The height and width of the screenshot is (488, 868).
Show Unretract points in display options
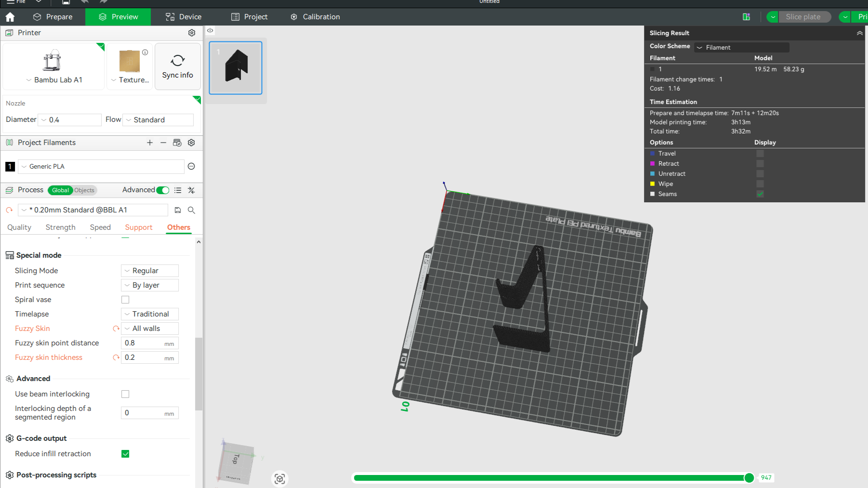point(760,174)
